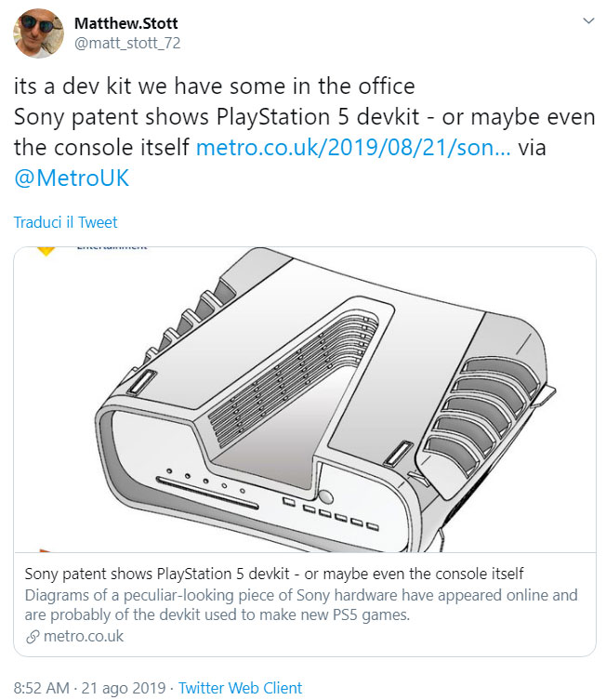Screen dimensions: 606x700
Task: Open the tweet options chevron menu
Action: [588, 21]
